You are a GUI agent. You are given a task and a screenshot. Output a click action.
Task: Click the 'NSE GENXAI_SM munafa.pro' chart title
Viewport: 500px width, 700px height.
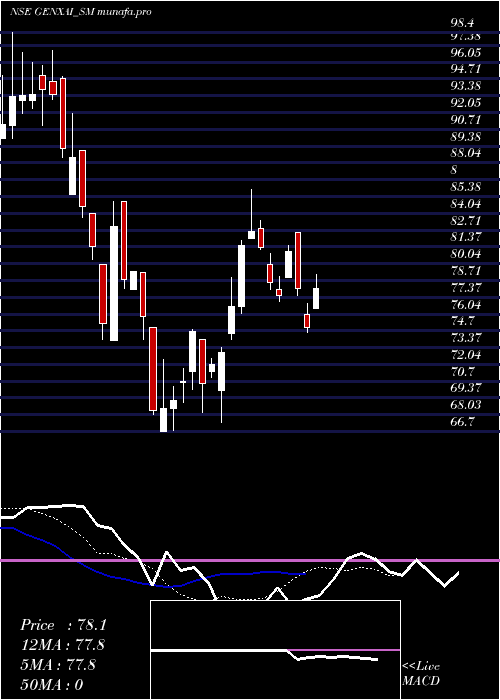81,12
